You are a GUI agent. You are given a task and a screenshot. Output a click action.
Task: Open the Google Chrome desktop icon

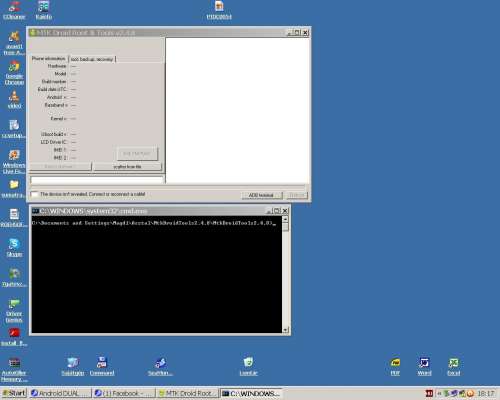coord(14,73)
